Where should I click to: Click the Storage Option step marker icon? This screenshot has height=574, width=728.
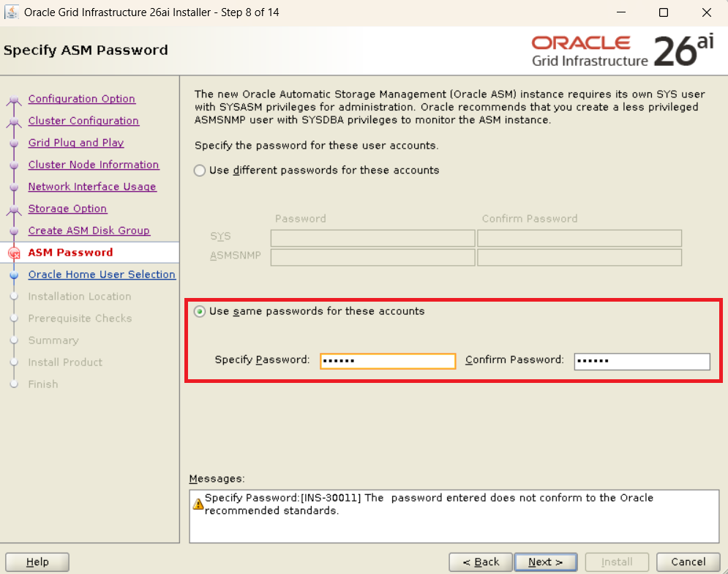(x=13, y=210)
